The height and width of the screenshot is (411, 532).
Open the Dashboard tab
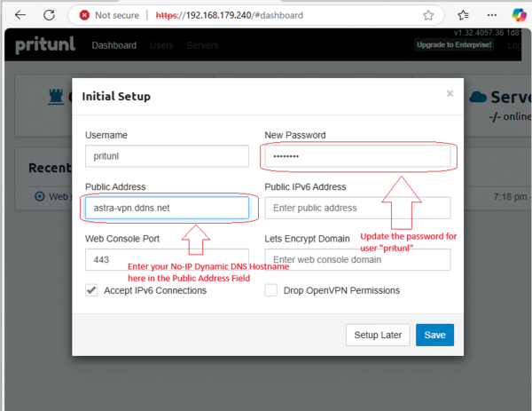[114, 45]
